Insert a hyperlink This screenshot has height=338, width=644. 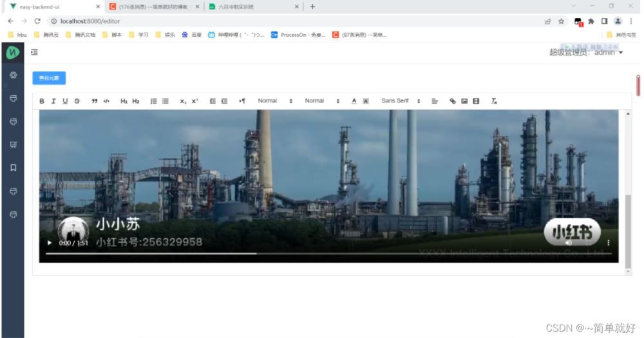(x=452, y=101)
